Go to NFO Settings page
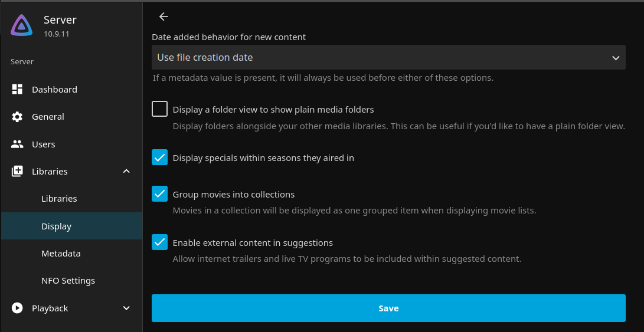 point(68,281)
